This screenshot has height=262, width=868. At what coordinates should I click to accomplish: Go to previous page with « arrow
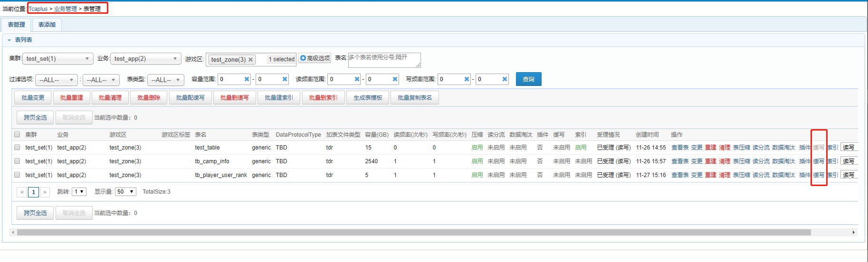pyautogui.click(x=22, y=192)
